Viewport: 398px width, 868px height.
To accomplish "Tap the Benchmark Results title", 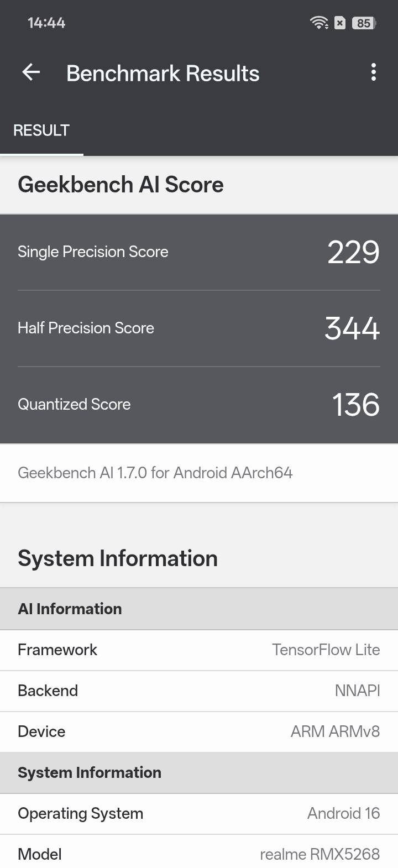I will coord(163,73).
